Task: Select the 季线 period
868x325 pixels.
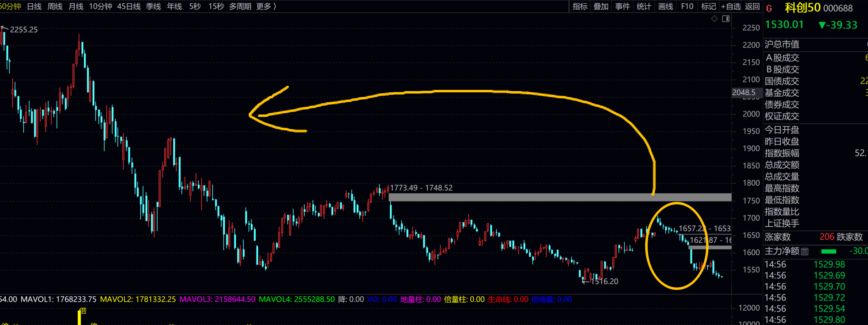Action: point(153,7)
